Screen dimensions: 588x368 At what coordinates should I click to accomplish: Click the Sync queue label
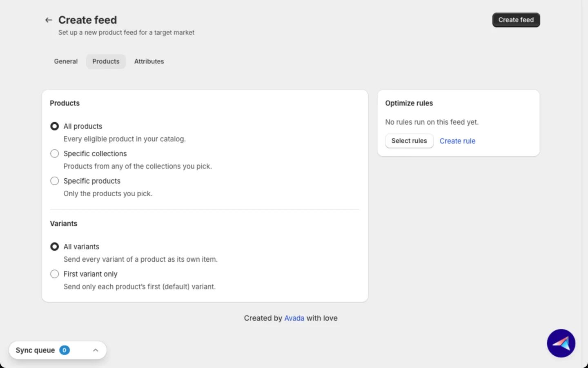click(35, 350)
